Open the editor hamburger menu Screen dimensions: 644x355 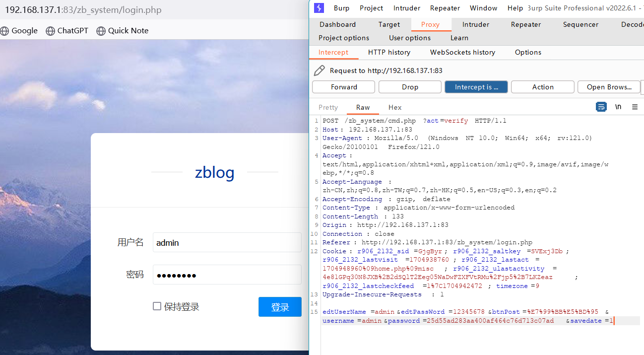(635, 107)
